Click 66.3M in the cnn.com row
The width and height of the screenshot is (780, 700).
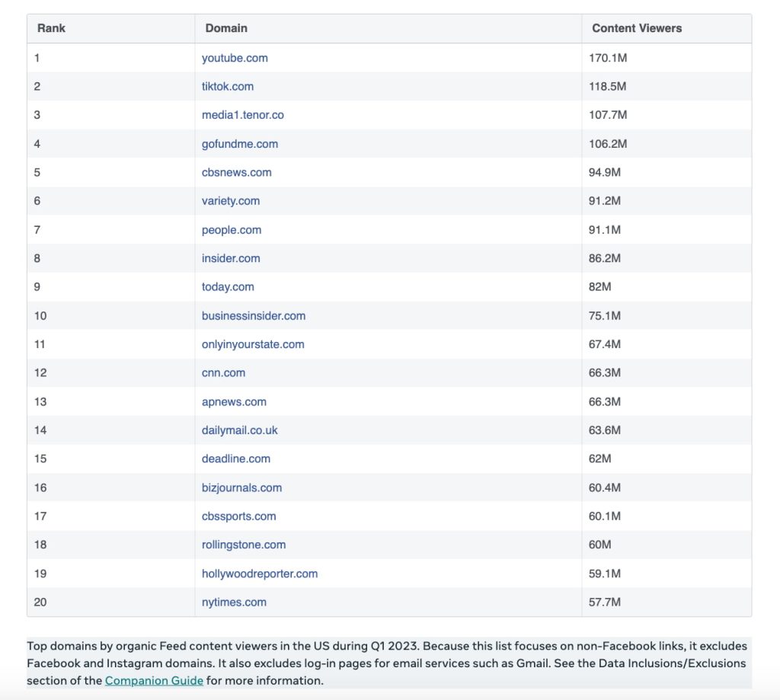pyautogui.click(x=604, y=372)
